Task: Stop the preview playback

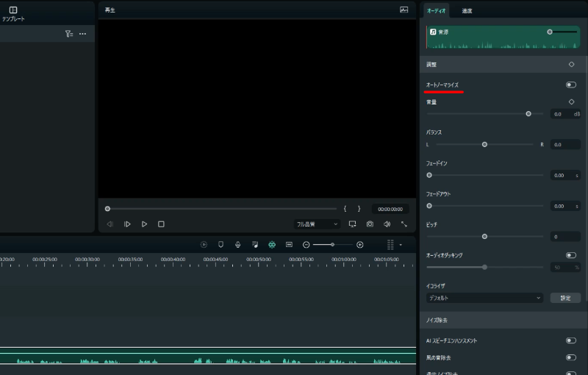Action: (161, 224)
